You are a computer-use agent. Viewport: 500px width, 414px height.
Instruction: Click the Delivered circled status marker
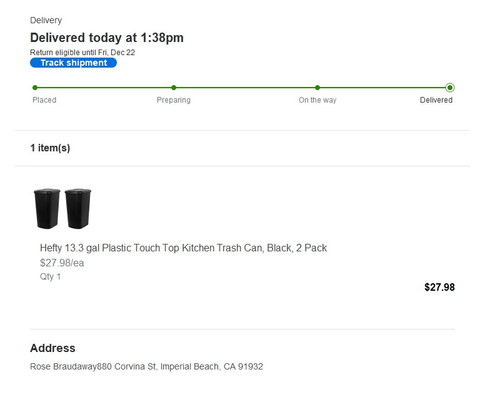point(450,88)
